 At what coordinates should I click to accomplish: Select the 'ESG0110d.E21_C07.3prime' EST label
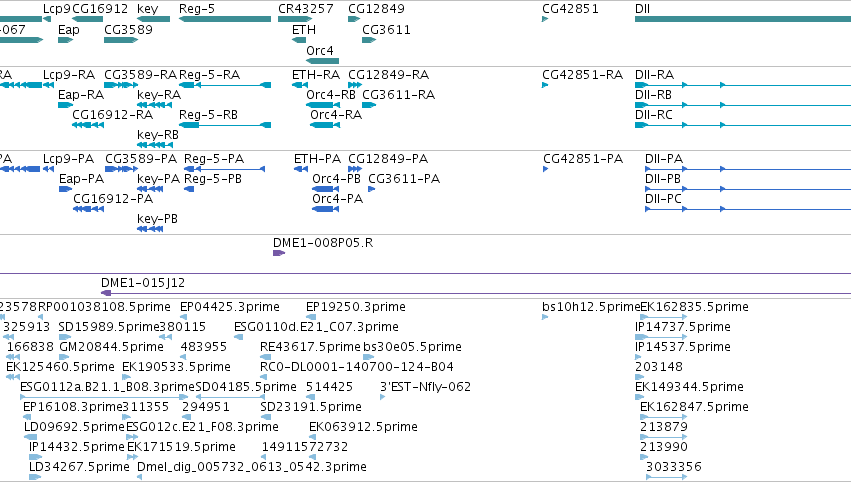click(316, 327)
